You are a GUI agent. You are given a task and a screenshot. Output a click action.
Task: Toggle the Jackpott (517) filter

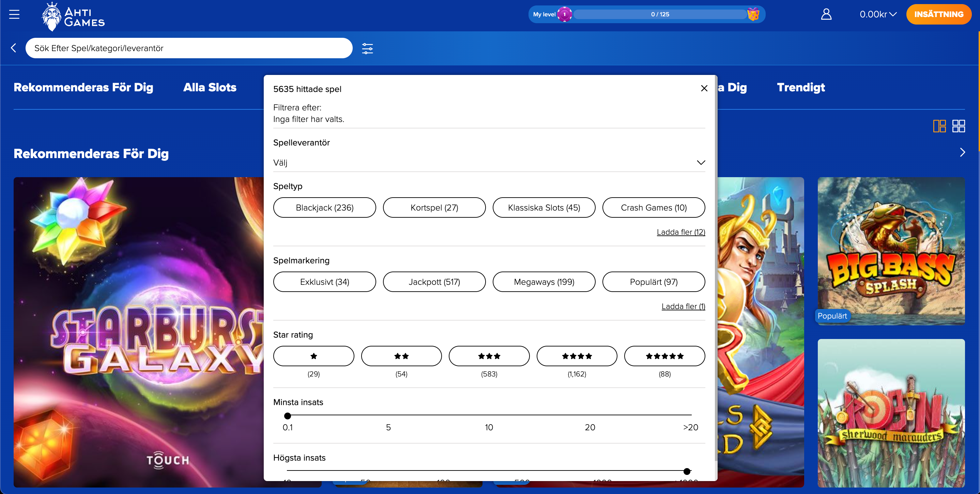434,282
